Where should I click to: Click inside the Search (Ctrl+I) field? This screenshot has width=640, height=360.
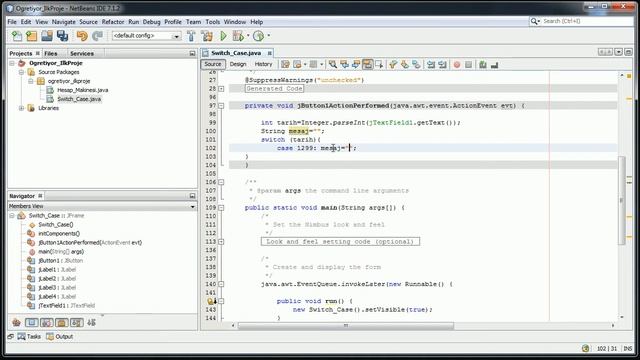pos(587,21)
